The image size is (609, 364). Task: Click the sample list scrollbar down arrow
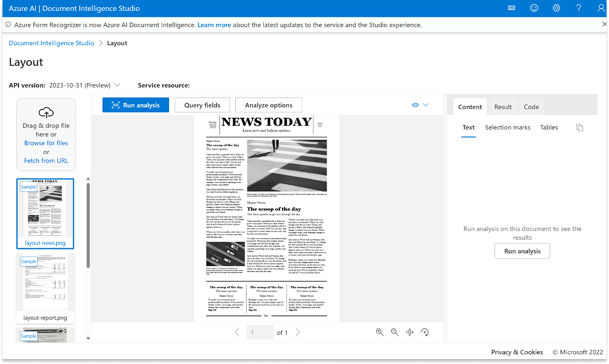pyautogui.click(x=88, y=338)
